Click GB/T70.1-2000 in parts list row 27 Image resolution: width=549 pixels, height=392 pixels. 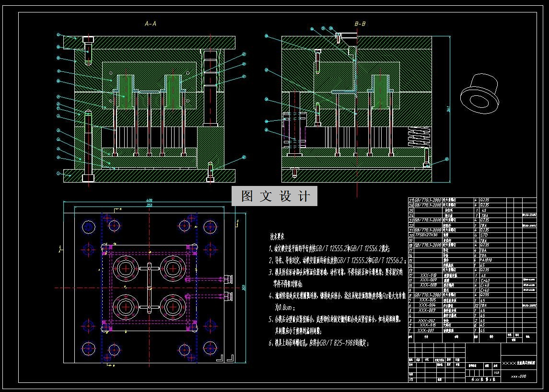[428, 200]
